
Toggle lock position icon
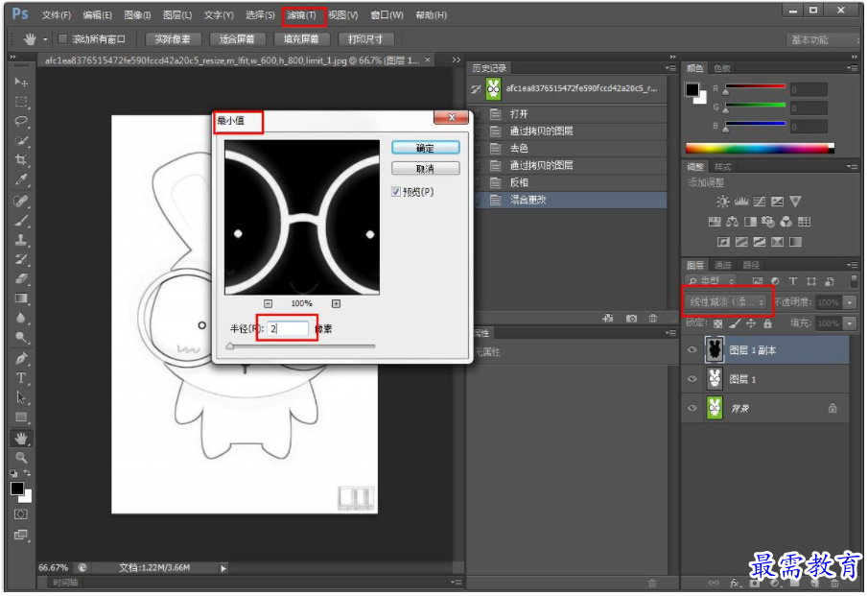751,323
